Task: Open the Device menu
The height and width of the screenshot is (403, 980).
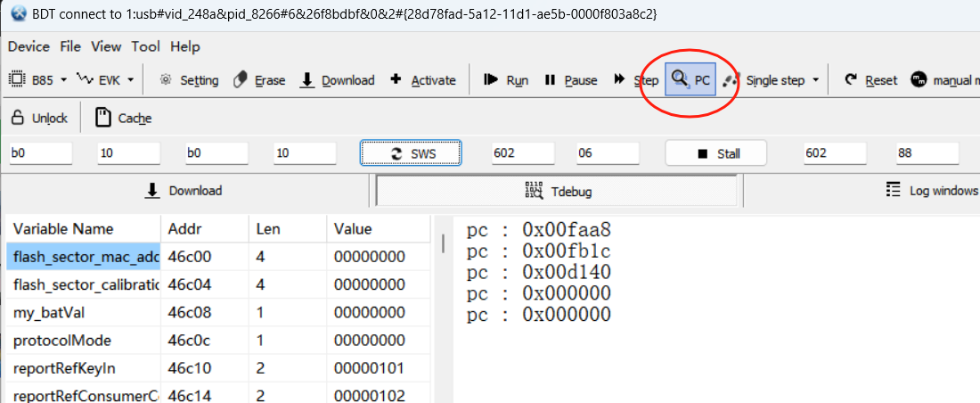Action: [x=29, y=46]
